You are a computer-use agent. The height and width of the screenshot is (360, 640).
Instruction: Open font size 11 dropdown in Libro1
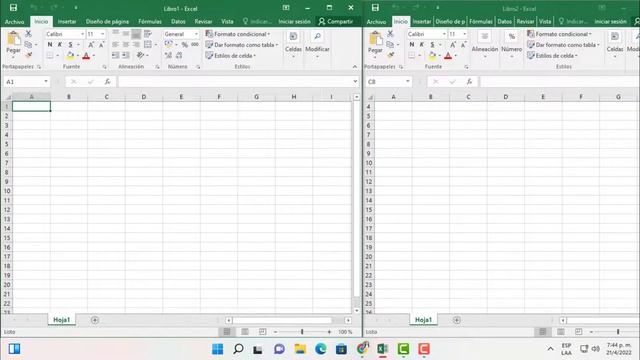pyautogui.click(x=102, y=34)
